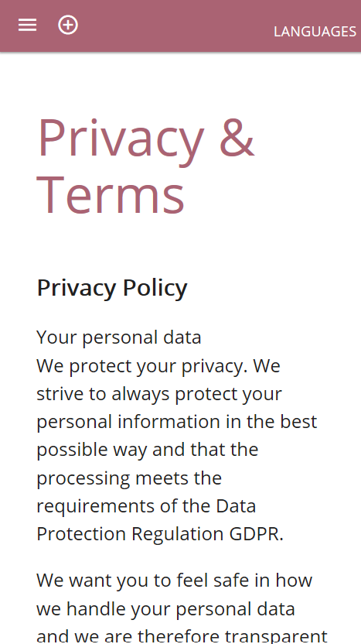Image resolution: width=361 pixels, height=644 pixels.
Task: Click the line requirements of the Data
Action: (146, 506)
